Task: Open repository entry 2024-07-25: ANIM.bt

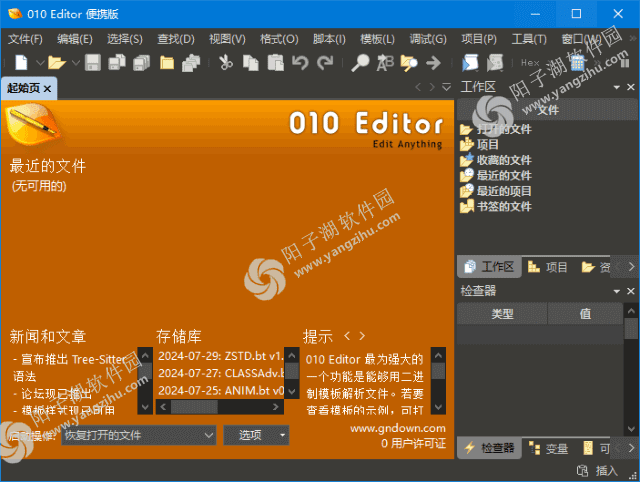Action: click(220, 391)
